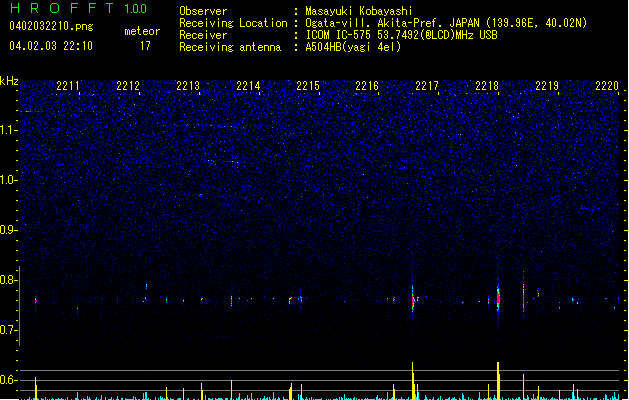Screen dimensions: 629x400
Task: Click the version number 1.0.0
Action: 135,8
